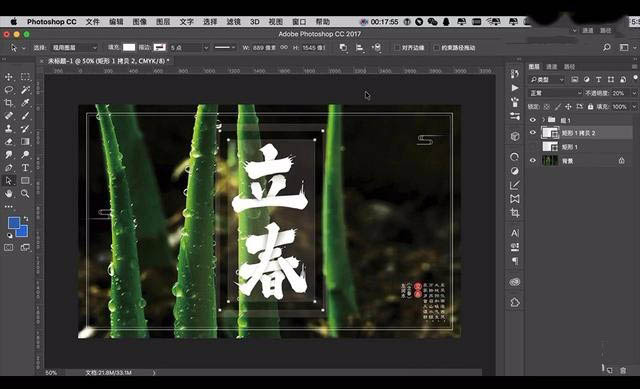The width and height of the screenshot is (640, 389).
Task: Select the Healing Brush tool
Action: (9, 116)
